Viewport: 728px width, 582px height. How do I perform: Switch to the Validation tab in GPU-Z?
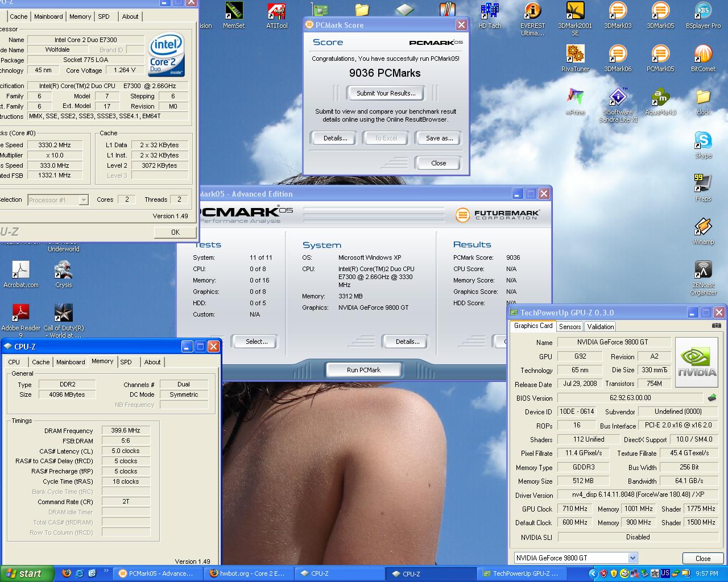pyautogui.click(x=601, y=327)
